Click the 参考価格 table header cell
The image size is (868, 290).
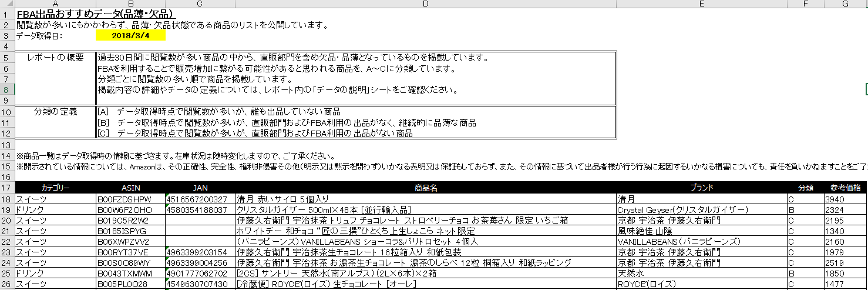pyautogui.click(x=845, y=188)
